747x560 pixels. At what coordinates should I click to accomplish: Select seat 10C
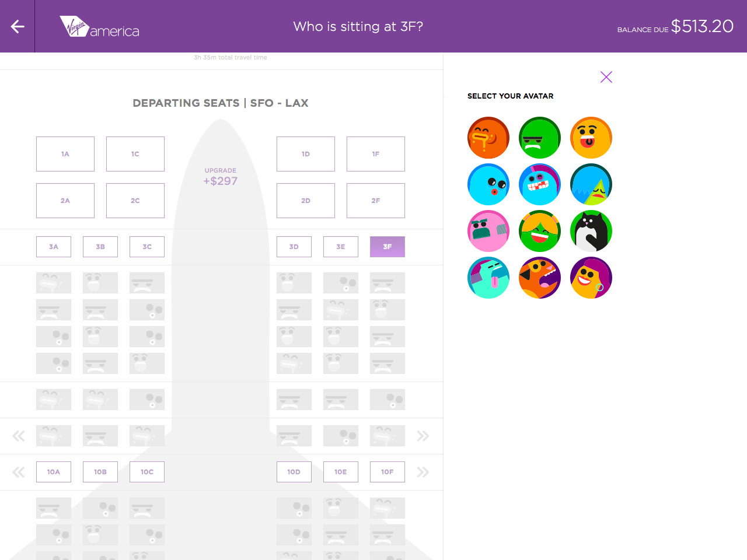point(147,472)
